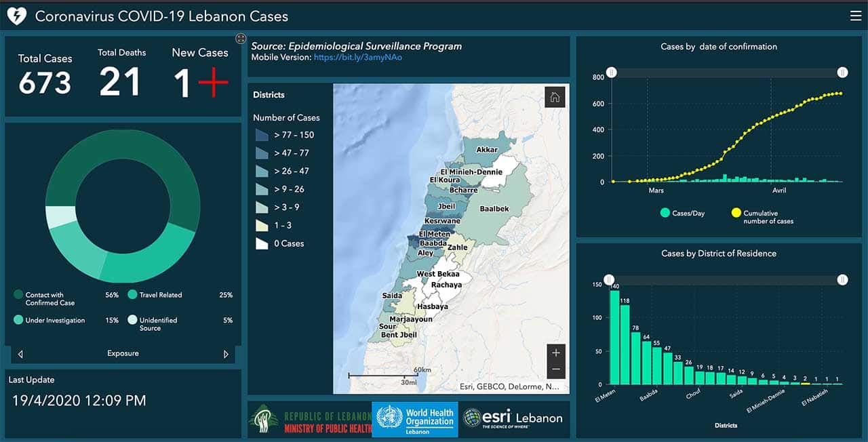Go to the previous Exposure chart
The height and width of the screenshot is (442, 868).
pos(20,354)
